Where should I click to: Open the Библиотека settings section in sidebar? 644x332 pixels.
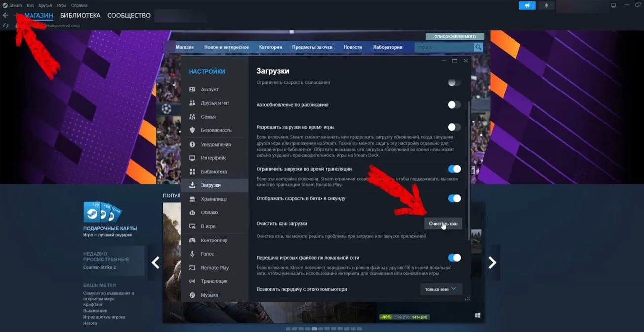pyautogui.click(x=214, y=172)
